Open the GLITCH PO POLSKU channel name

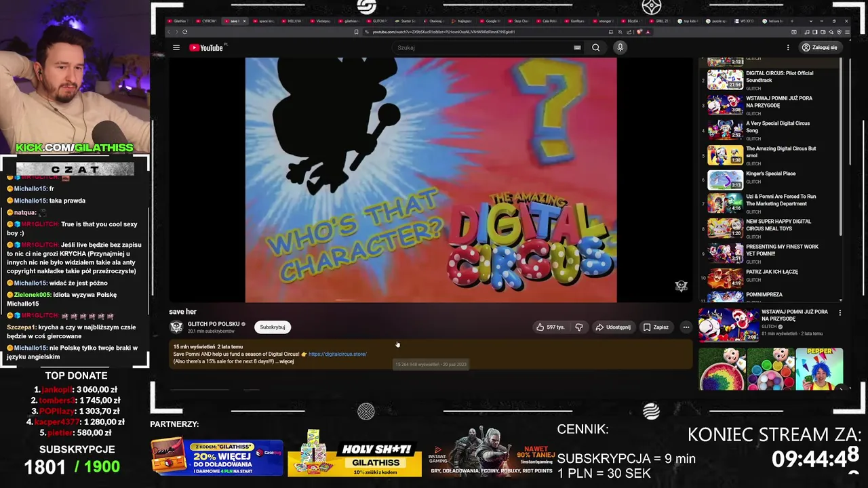point(214,324)
